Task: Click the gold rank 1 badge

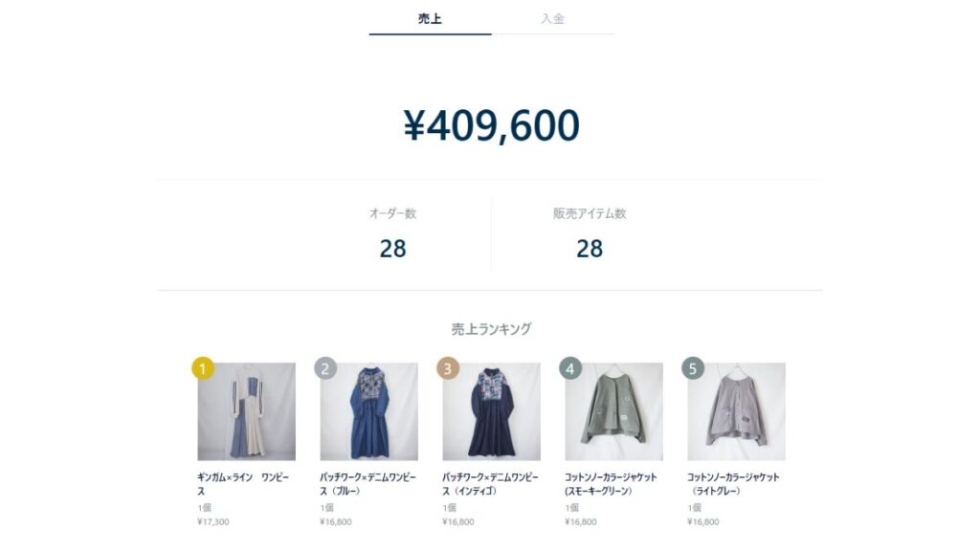Action: tap(203, 368)
